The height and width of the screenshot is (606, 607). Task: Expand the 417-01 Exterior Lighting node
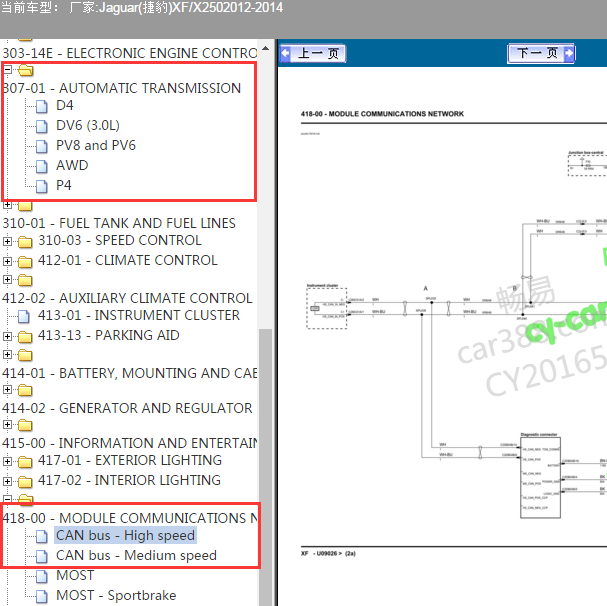point(7,462)
